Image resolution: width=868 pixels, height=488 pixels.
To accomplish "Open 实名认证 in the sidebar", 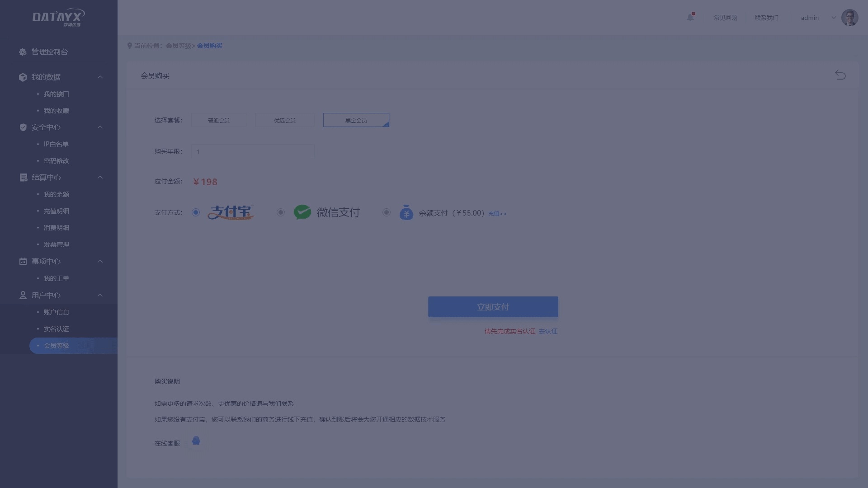I will (x=57, y=329).
